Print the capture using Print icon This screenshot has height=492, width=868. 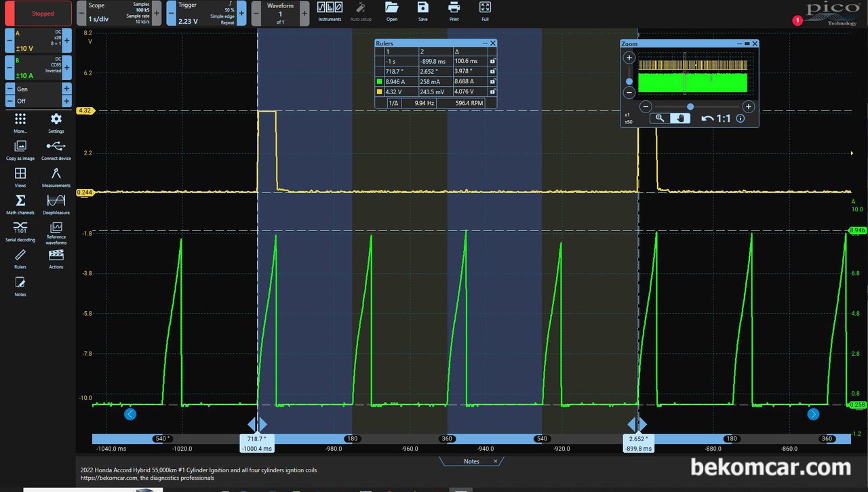[454, 12]
